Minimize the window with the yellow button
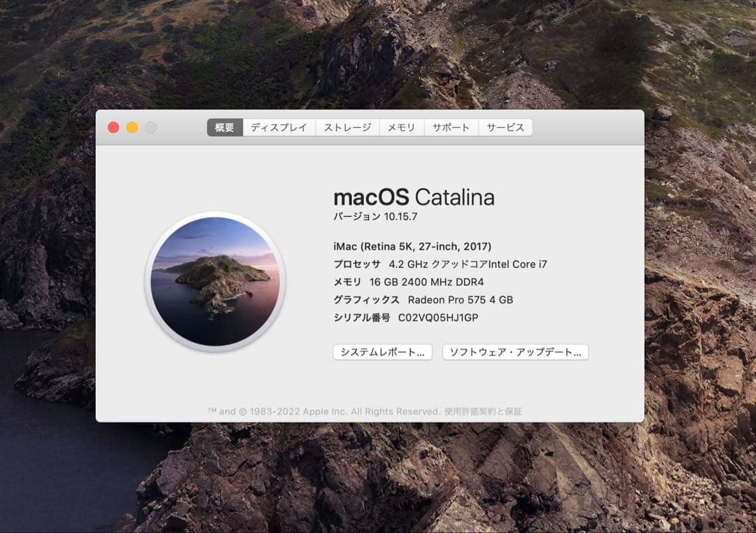Viewport: 756px width, 533px height. pos(132,127)
